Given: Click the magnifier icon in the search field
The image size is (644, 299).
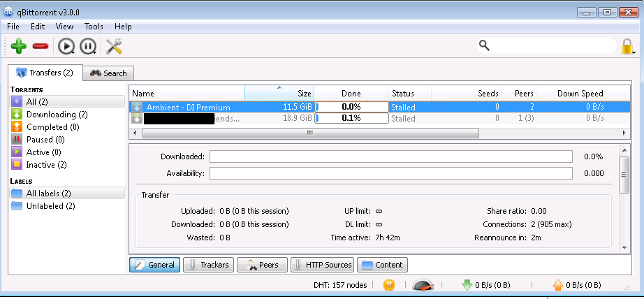Looking at the screenshot, I should (x=485, y=45).
